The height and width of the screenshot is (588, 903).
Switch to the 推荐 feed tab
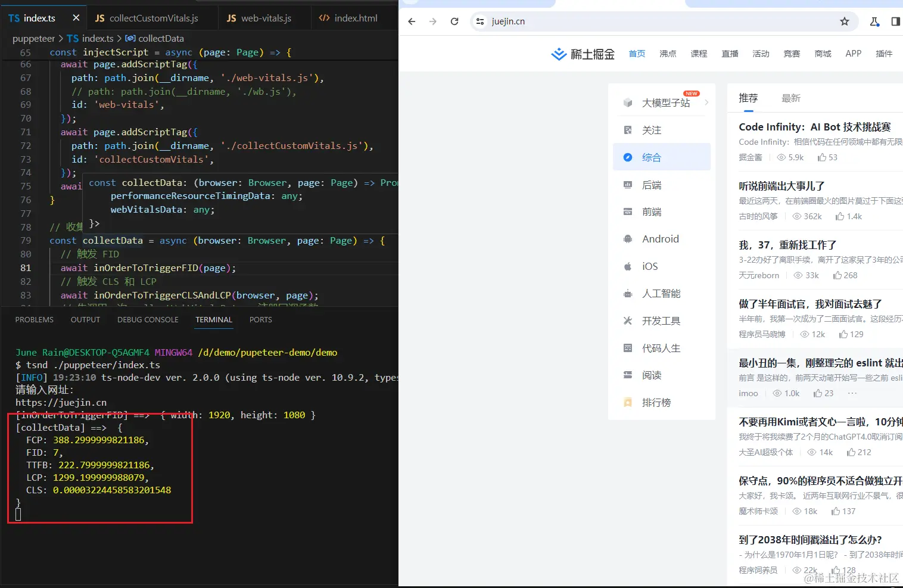pyautogui.click(x=748, y=98)
